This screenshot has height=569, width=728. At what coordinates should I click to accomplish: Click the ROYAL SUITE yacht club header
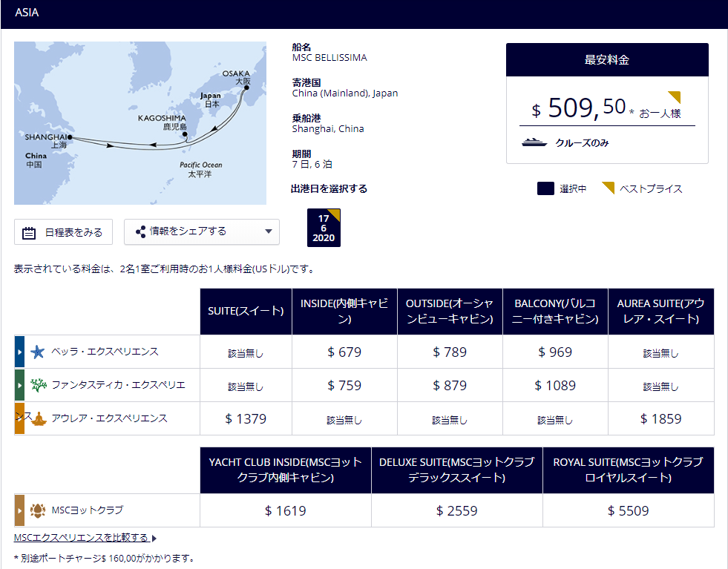pyautogui.click(x=628, y=470)
